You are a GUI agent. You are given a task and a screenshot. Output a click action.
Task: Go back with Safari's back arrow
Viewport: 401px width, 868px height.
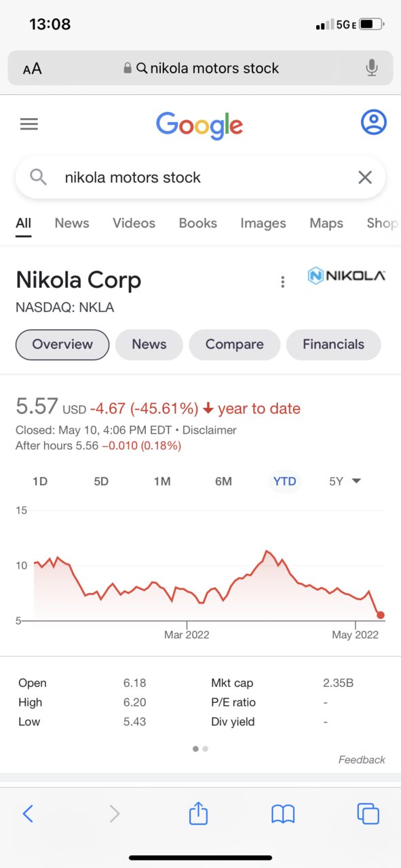pyautogui.click(x=28, y=813)
